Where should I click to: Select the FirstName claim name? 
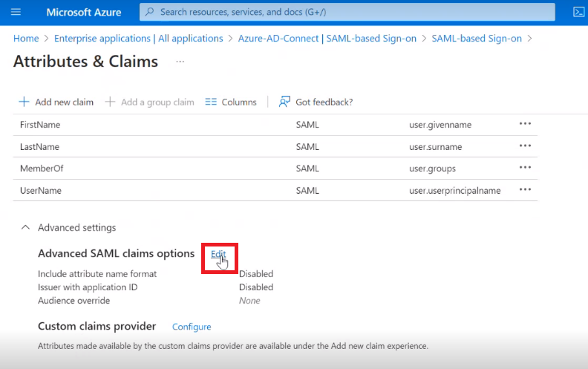coord(40,125)
